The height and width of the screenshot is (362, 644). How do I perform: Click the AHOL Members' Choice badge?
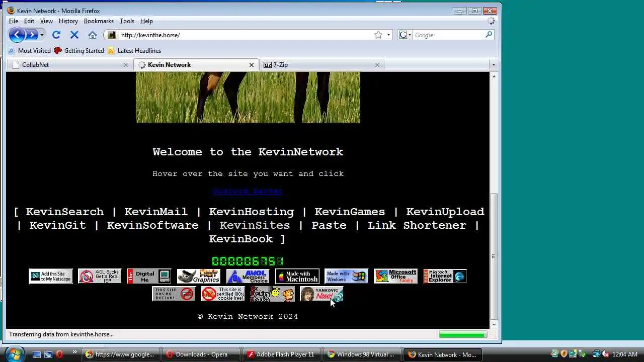click(248, 277)
